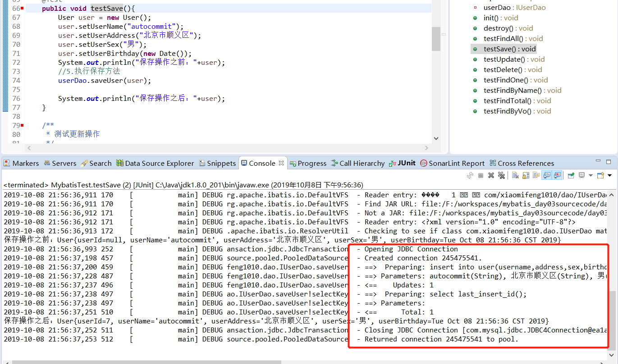Switch to the Markers tab
This screenshot has height=364, width=618.
[21, 163]
